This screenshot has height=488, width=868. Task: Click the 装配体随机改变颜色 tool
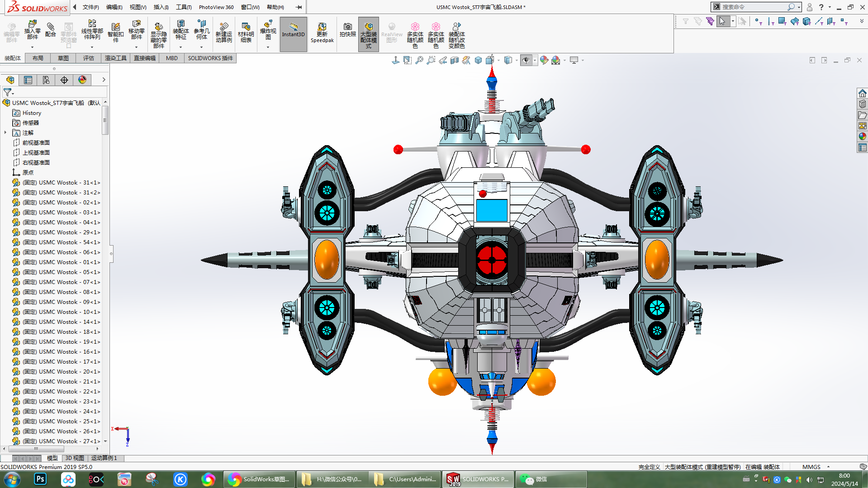pos(457,35)
